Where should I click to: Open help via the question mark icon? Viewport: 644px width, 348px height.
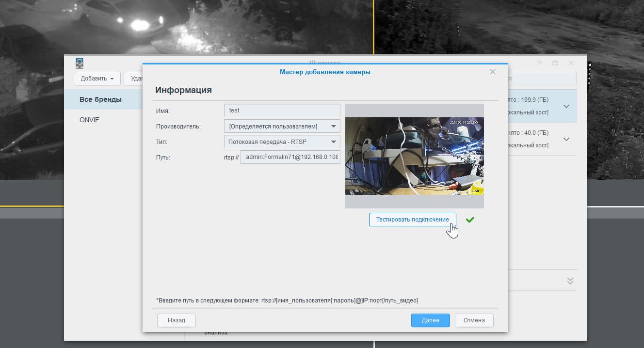pyautogui.click(x=539, y=63)
